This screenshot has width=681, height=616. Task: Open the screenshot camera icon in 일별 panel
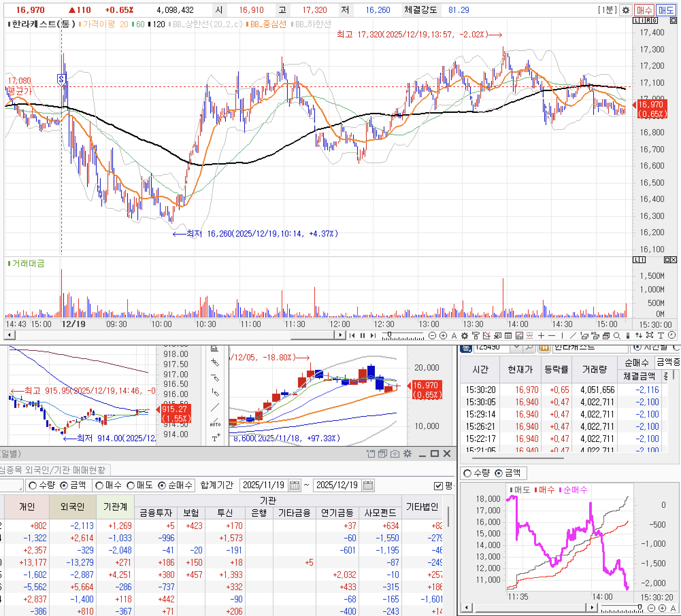(395, 454)
